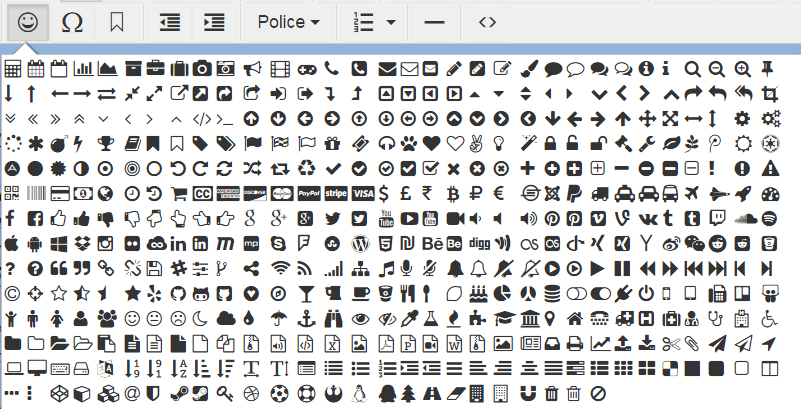Insert the HTML5 shield icon
Image resolution: width=801 pixels, height=409 pixels.
(x=386, y=244)
